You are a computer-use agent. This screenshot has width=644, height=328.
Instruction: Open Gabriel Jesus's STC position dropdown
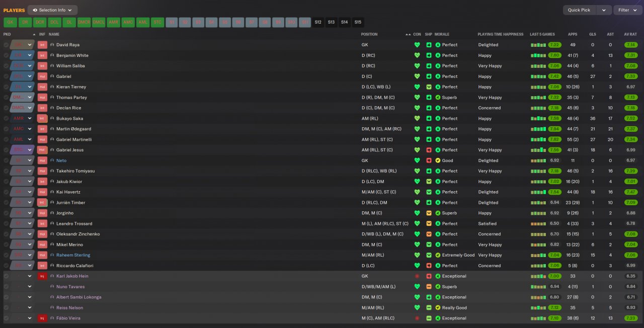(22, 150)
